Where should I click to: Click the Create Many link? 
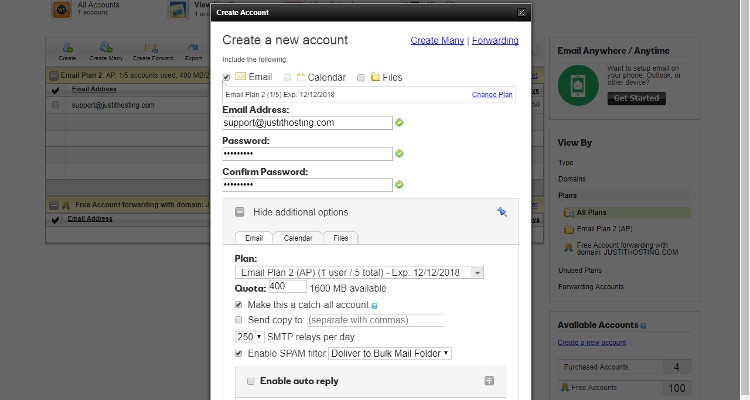point(437,41)
